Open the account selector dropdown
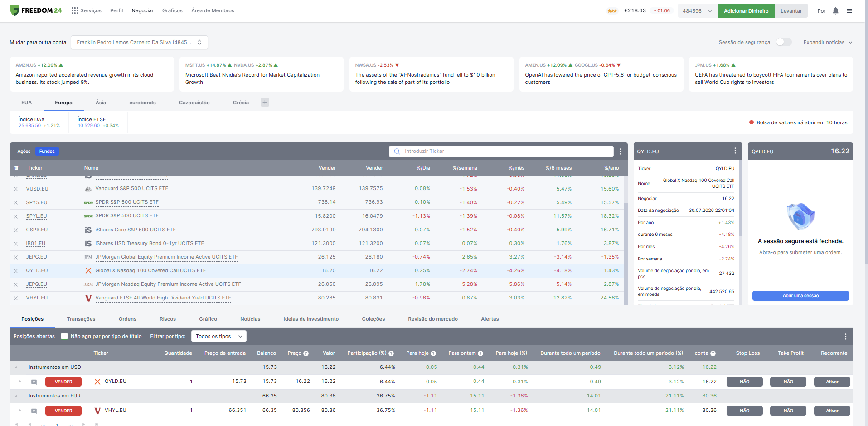This screenshot has height=426, width=868. click(140, 42)
